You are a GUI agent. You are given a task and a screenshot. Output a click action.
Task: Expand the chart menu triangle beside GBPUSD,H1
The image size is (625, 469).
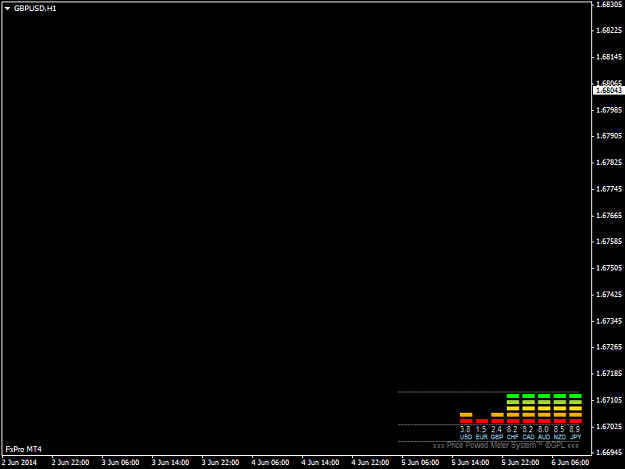click(7, 8)
